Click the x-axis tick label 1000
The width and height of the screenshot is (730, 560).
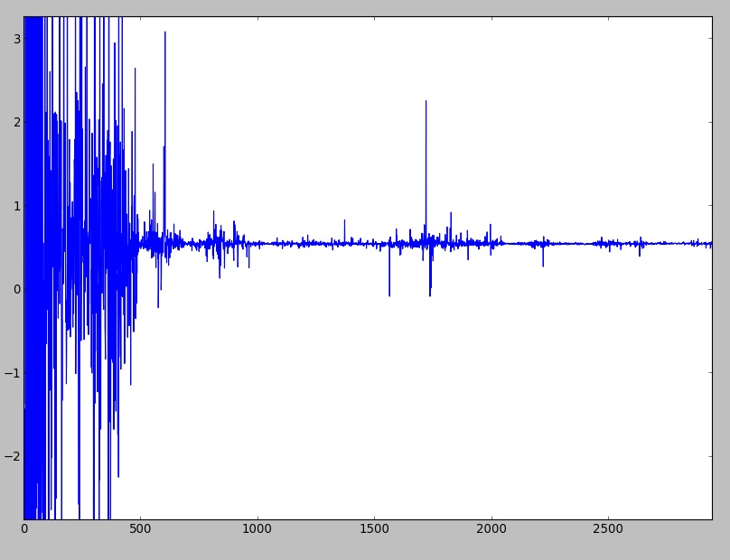[x=257, y=529]
